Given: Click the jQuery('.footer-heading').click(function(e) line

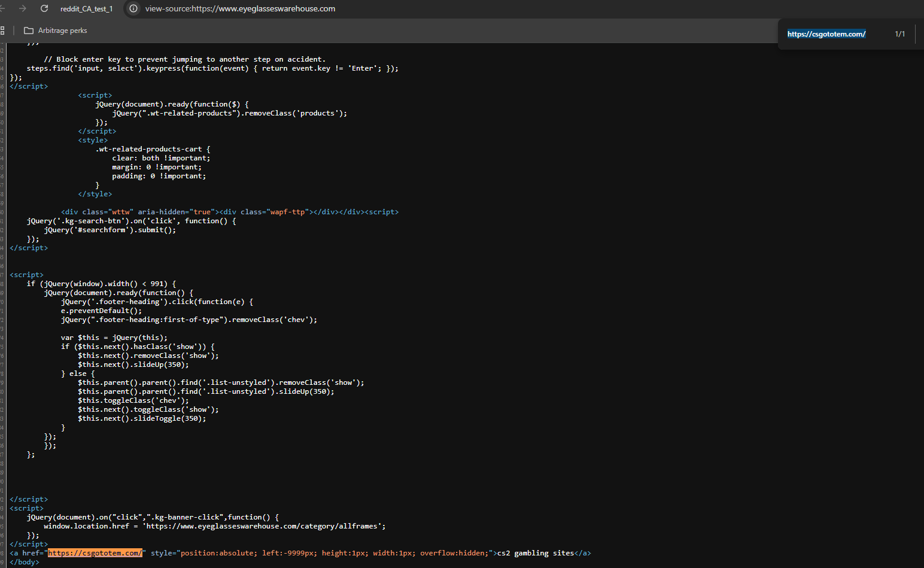Looking at the screenshot, I should pos(157,302).
